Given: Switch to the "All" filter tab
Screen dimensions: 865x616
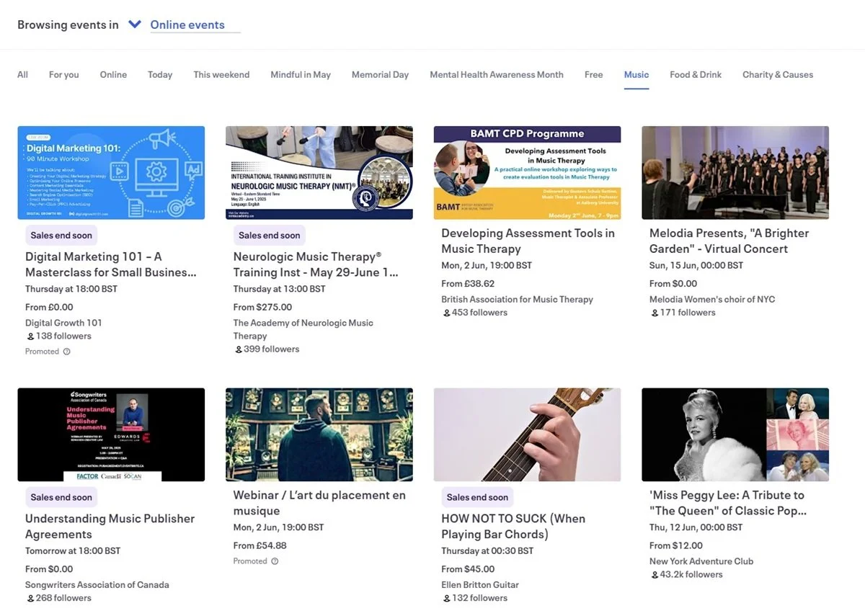Looking at the screenshot, I should [x=22, y=74].
